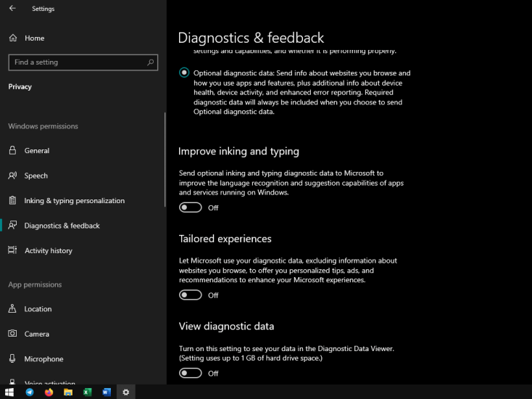Open Excel from the taskbar
This screenshot has width=532, height=399.
click(x=87, y=392)
